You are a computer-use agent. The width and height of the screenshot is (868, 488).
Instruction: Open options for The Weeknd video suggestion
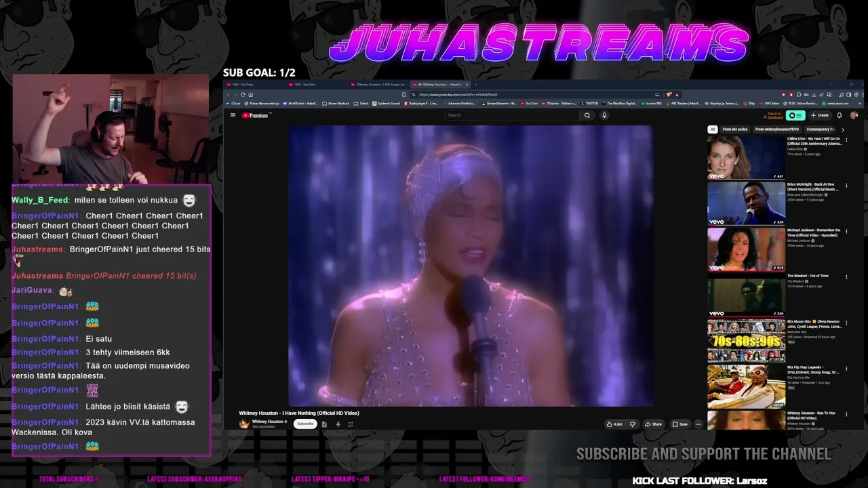click(846, 277)
